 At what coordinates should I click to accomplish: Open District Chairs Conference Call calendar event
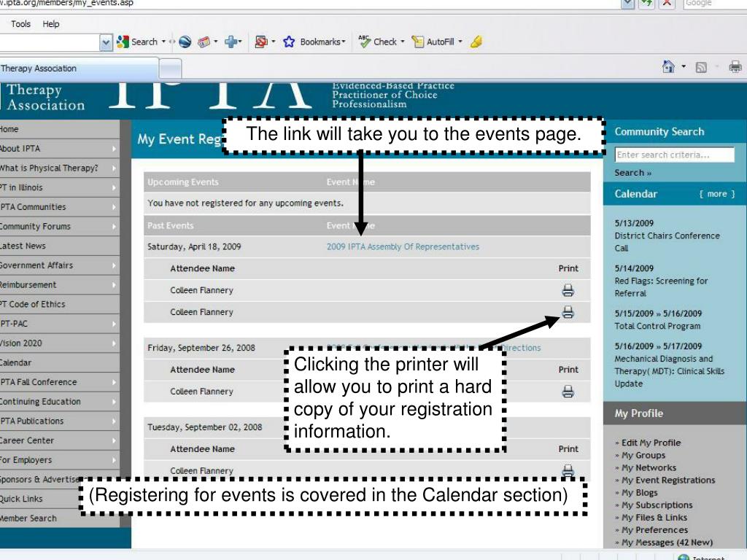point(667,242)
